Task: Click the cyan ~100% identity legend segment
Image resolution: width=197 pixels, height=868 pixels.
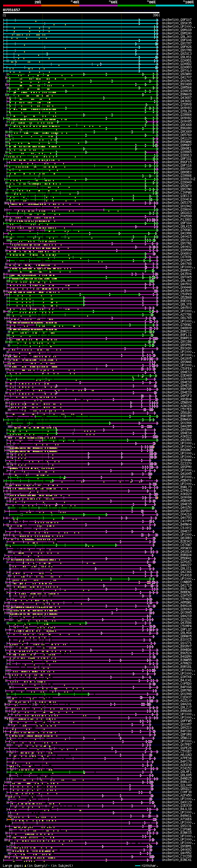Action: pyautogui.click(x=175, y=6)
